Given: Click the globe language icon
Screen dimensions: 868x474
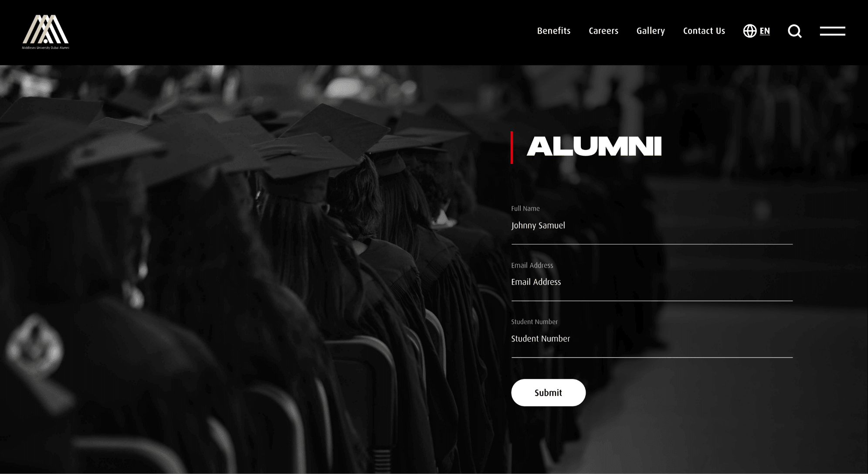Looking at the screenshot, I should click(749, 31).
